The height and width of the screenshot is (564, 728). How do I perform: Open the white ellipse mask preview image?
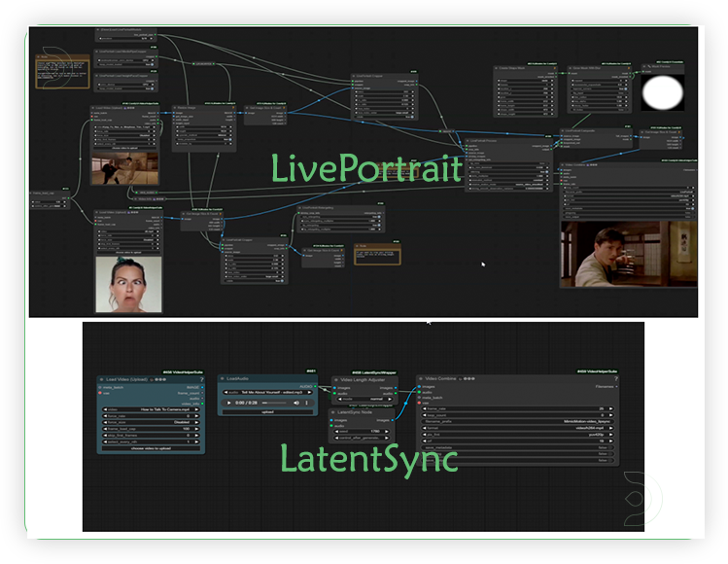(x=663, y=92)
